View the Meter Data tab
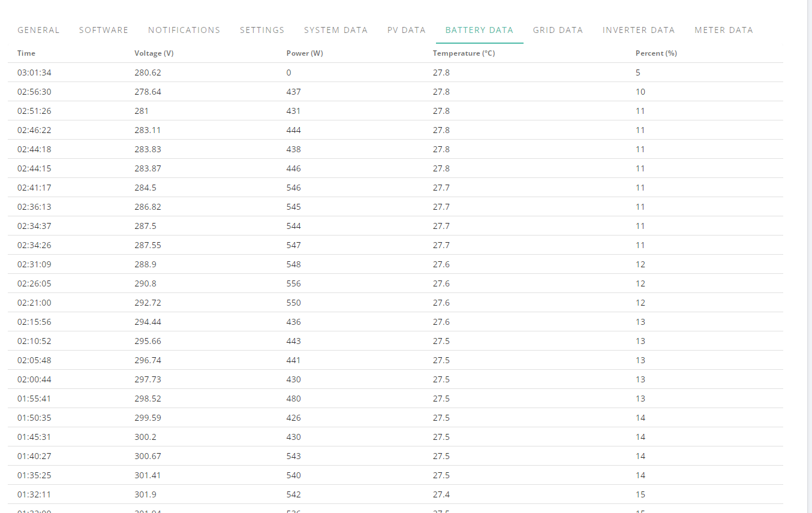Viewport: 812px width, 513px height. coord(724,30)
